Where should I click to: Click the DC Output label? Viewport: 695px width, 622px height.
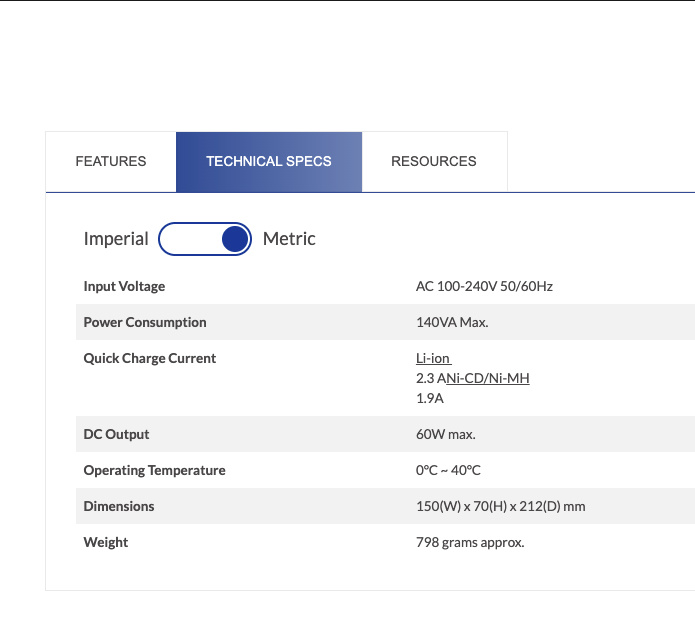tap(116, 434)
